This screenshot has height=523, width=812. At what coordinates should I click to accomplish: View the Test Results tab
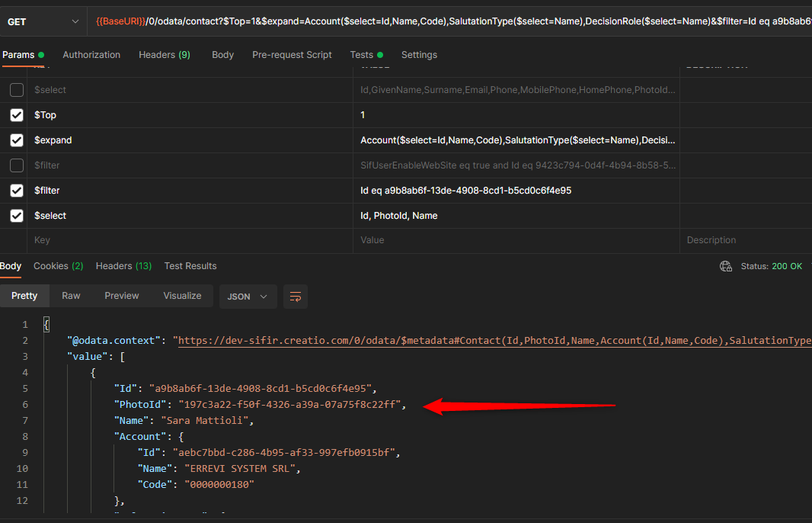click(x=190, y=265)
